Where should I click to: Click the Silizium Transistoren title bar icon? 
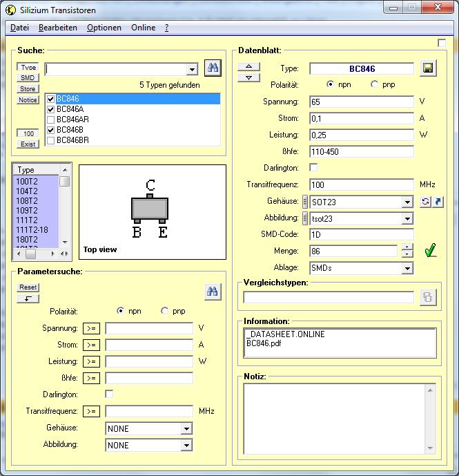pos(10,10)
